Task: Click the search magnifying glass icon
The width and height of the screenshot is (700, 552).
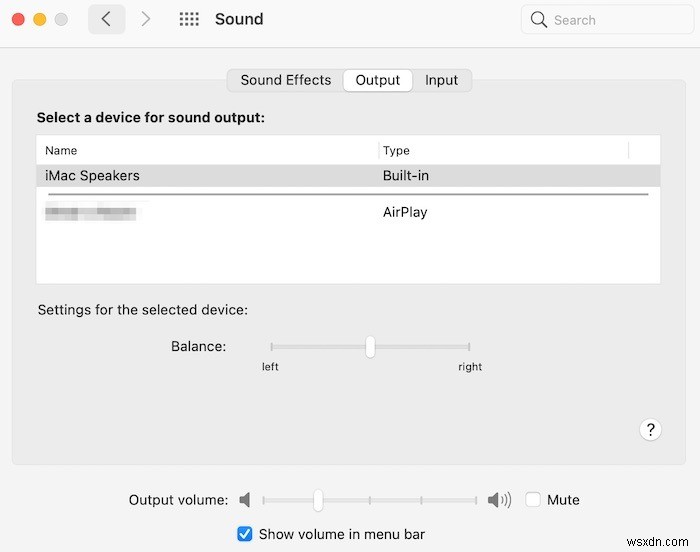Action: click(x=539, y=19)
